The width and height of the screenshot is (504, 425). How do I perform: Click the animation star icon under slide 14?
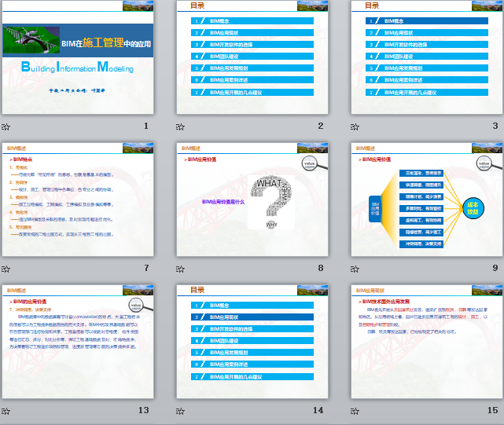click(x=180, y=411)
